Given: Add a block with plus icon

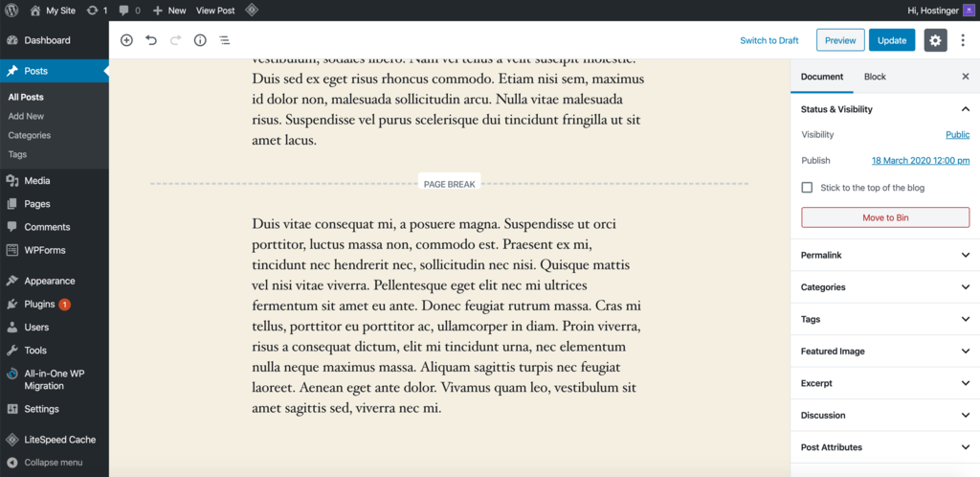Looking at the screenshot, I should coord(127,40).
